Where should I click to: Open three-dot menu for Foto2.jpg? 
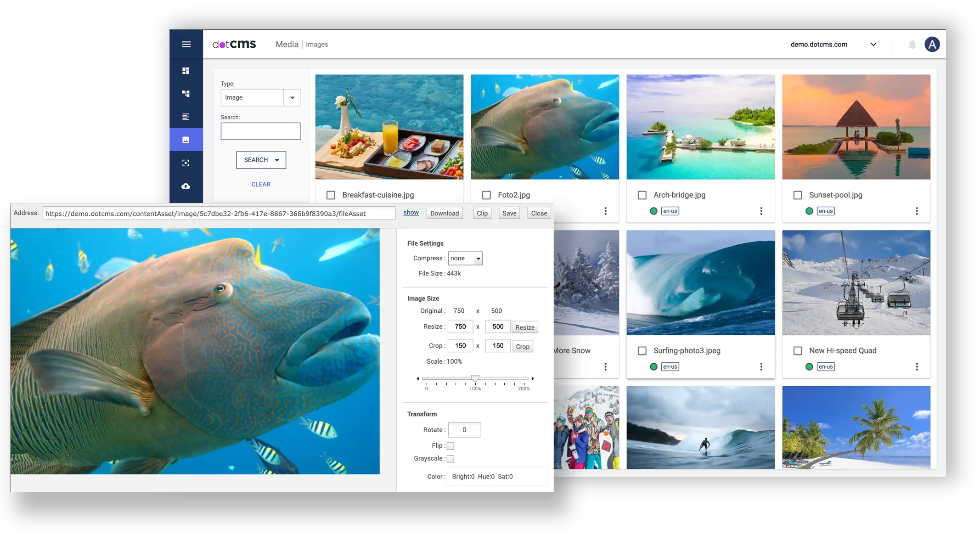pyautogui.click(x=606, y=211)
